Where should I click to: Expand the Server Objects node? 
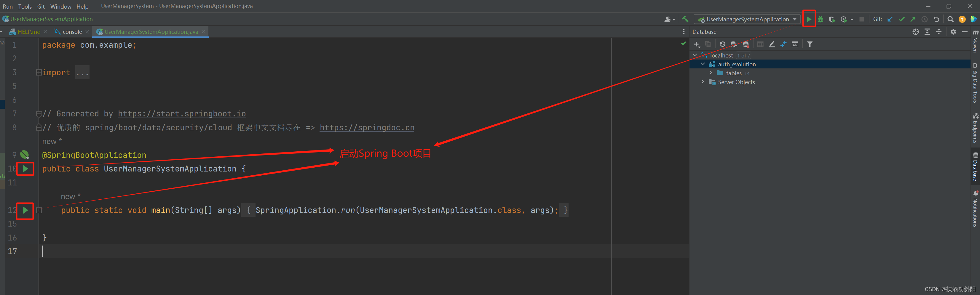coord(703,82)
